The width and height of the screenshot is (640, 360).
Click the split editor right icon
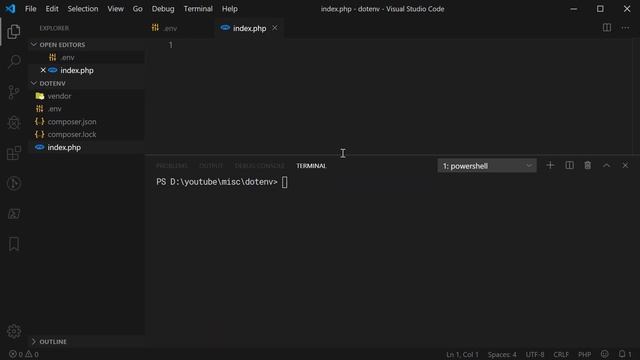pos(607,28)
